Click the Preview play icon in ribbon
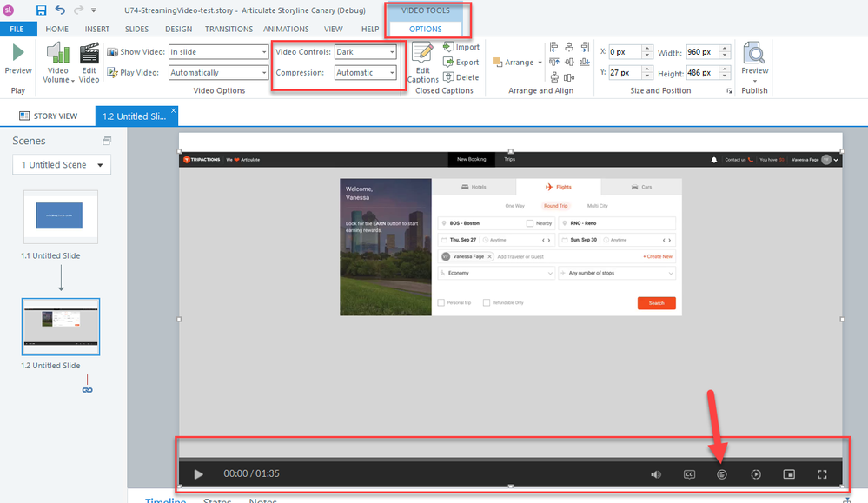Screen dimensions: 868x503 click(17, 54)
